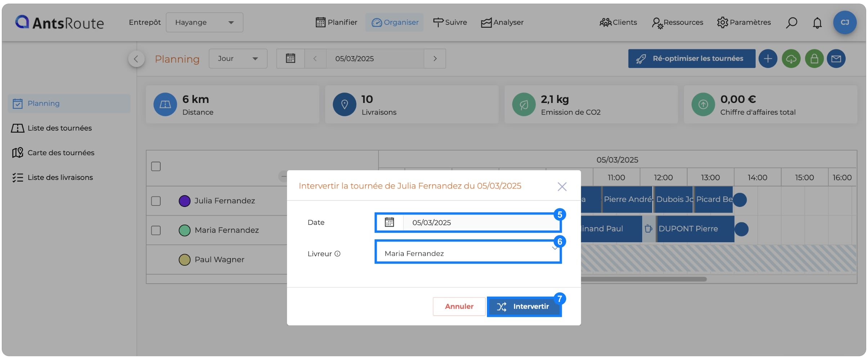Click the DUPONT Pierre delivery block

(695, 229)
